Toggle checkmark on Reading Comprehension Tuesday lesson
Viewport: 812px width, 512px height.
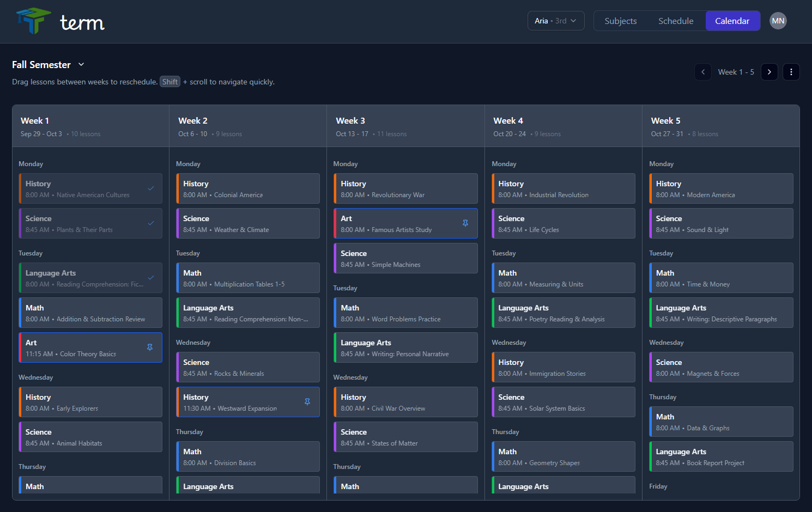[x=151, y=278]
